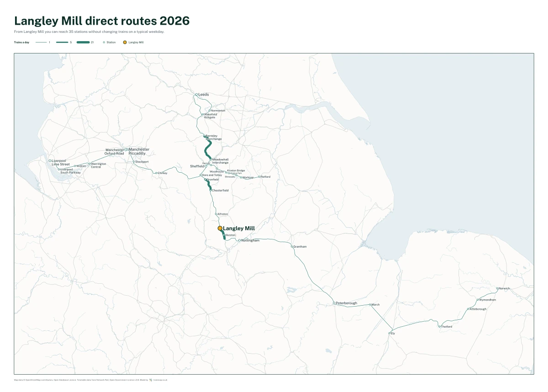Click the Sheffield station circle
The image size is (548, 392).
(x=206, y=166)
